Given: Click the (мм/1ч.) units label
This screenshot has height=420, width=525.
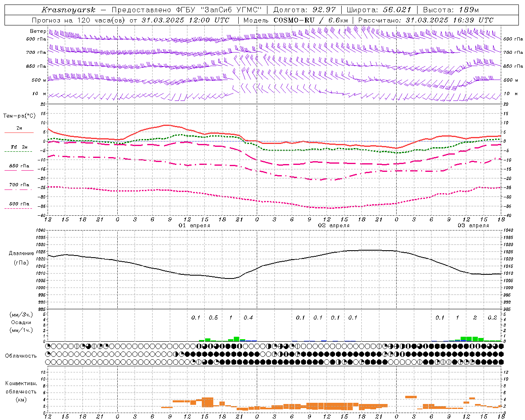Looking at the screenshot, I should tap(21, 330).
